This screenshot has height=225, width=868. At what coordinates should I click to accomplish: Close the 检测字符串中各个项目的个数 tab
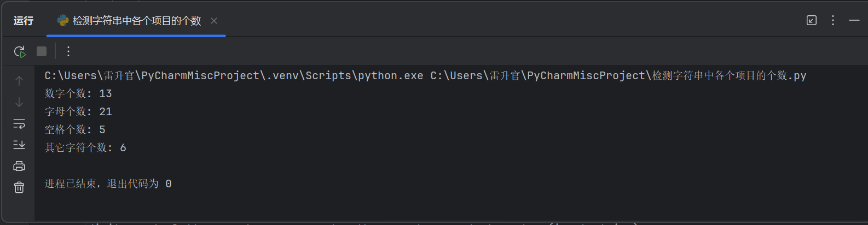click(x=214, y=21)
